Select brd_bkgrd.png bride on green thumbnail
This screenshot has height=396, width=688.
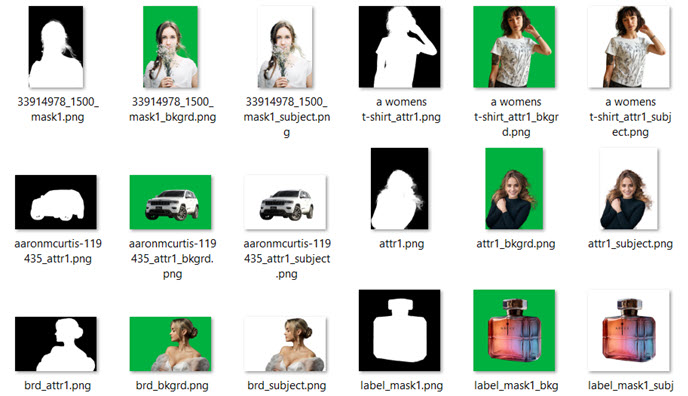[x=170, y=344]
